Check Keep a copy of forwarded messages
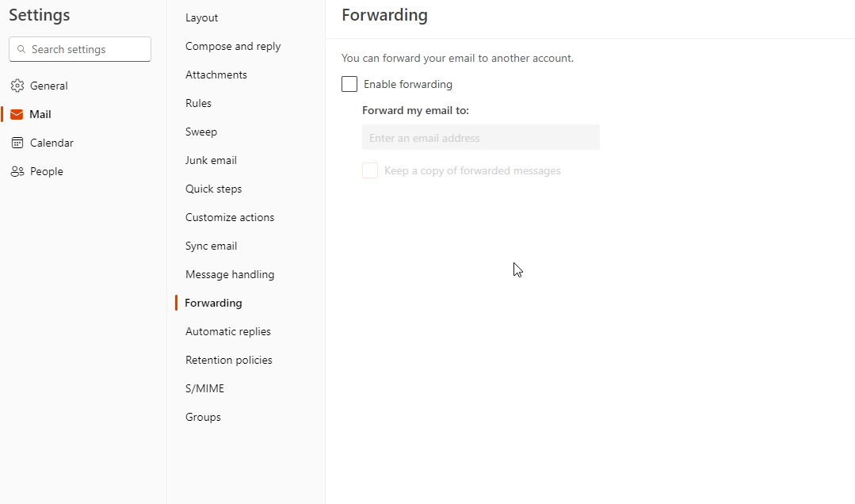Screen dimensions: 855x504 tap(370, 170)
